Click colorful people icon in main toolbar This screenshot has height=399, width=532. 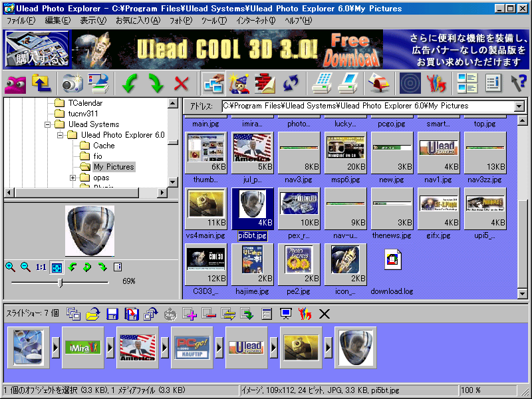click(x=436, y=82)
